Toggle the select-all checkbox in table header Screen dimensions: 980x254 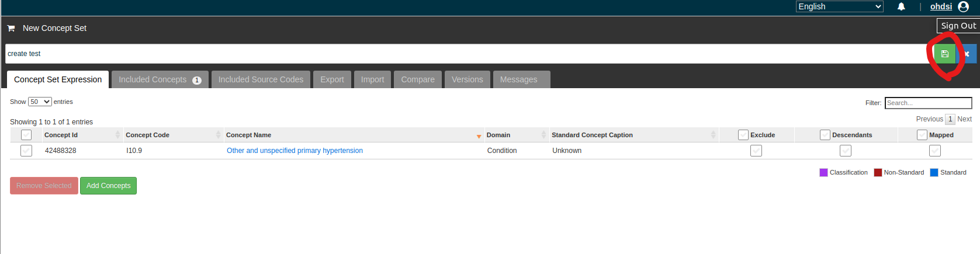click(26, 135)
